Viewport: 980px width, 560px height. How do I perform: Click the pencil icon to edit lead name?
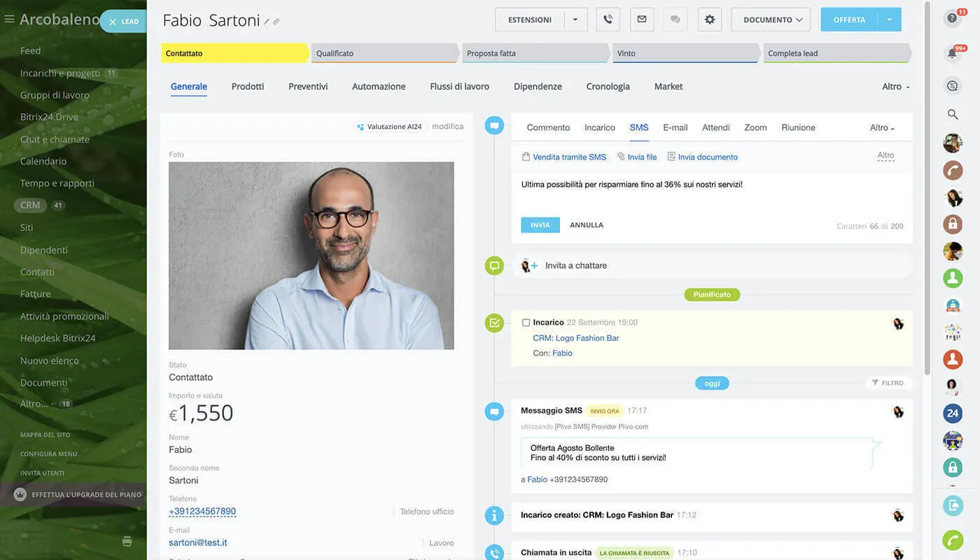[267, 22]
